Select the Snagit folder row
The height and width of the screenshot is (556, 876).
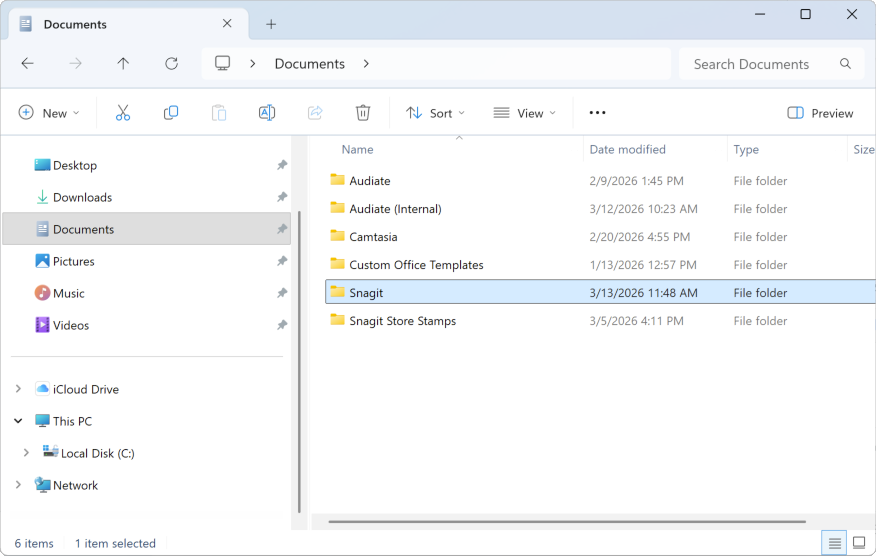[600, 292]
